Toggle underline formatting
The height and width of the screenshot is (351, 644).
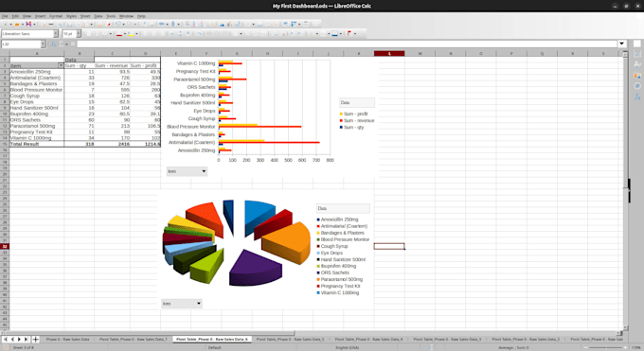pos(104,34)
